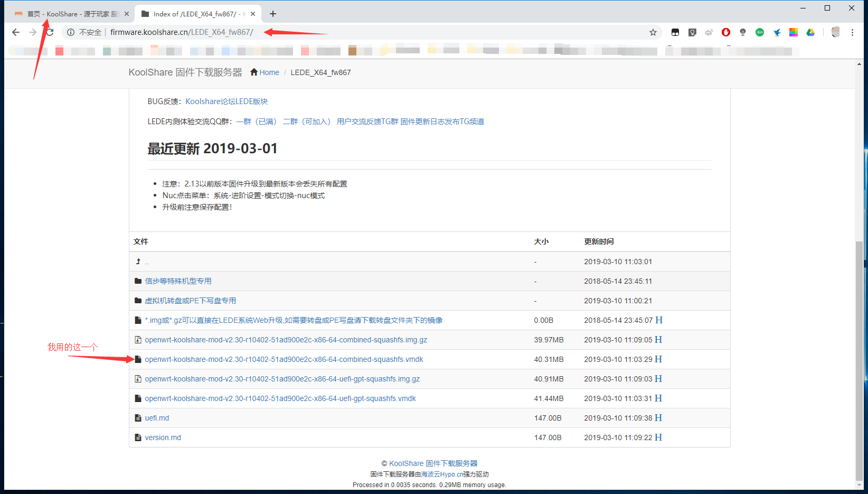Screen dimensions: 868x494
Task: Go to Home in the breadcrumb
Action: click(x=269, y=72)
